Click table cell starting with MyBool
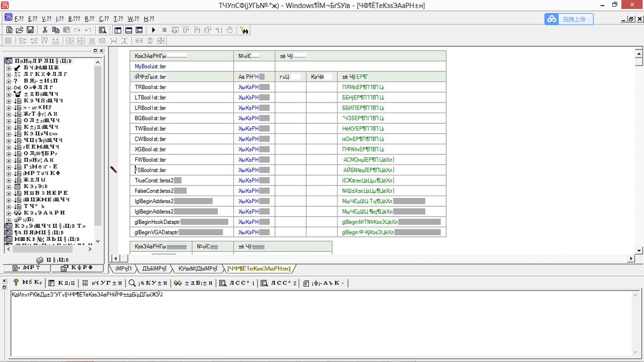This screenshot has width=644, height=362. click(x=182, y=66)
